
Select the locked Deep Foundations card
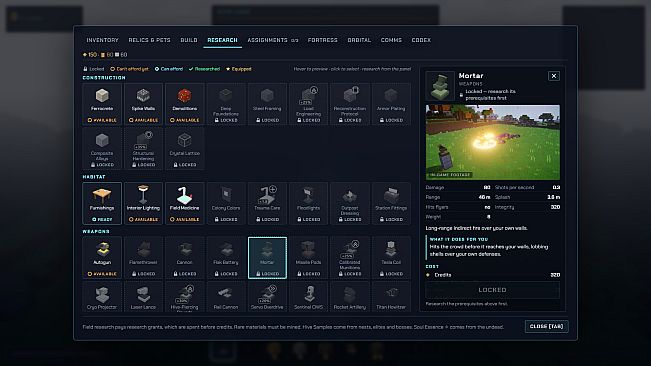coord(226,104)
